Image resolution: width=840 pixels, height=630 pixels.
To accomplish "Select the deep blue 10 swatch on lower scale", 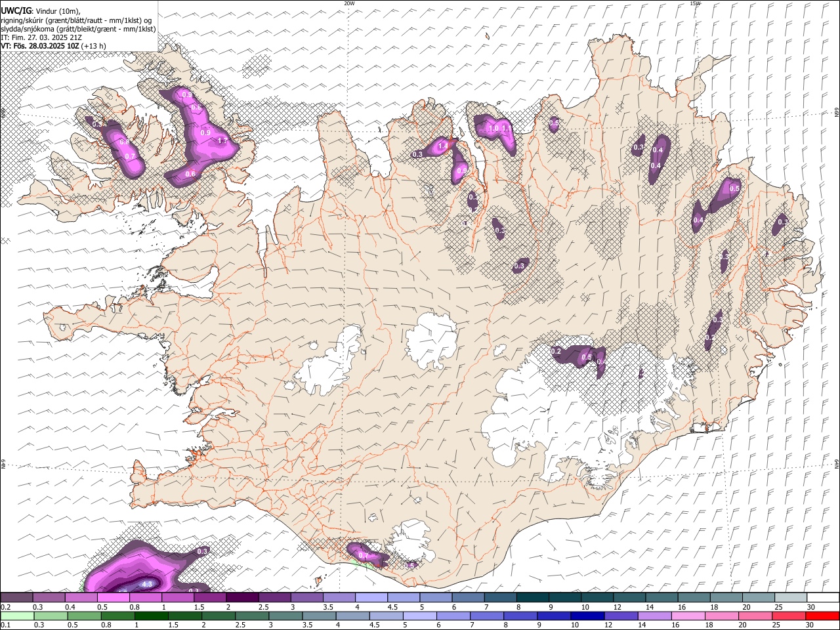I will pyautogui.click(x=589, y=616).
